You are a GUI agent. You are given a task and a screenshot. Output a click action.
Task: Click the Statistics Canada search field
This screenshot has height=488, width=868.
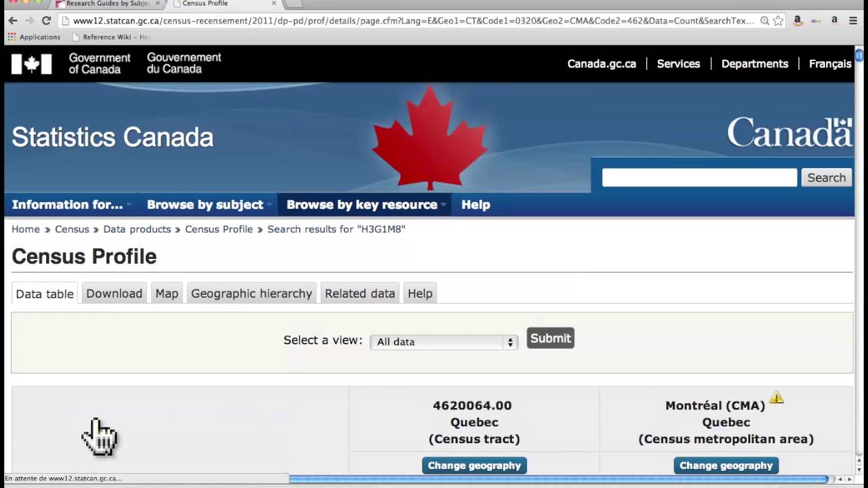tap(699, 178)
